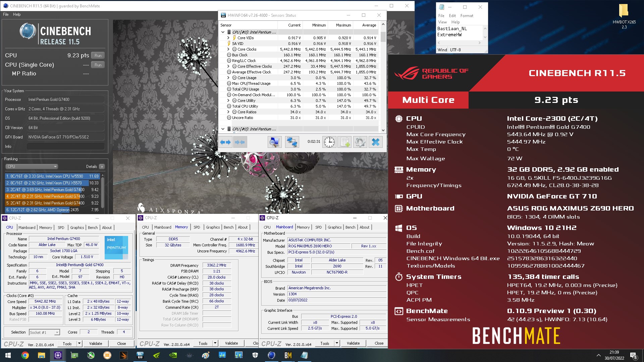Open Windows Start menu
The height and width of the screenshot is (362, 644).
tap(8, 355)
